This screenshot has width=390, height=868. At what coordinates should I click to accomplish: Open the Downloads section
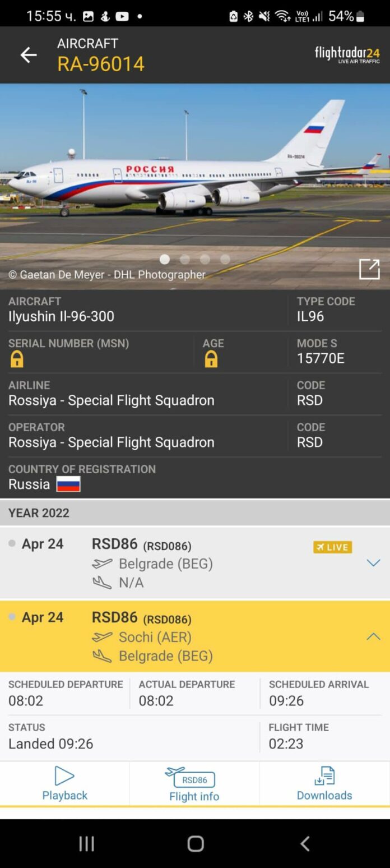[x=324, y=783]
